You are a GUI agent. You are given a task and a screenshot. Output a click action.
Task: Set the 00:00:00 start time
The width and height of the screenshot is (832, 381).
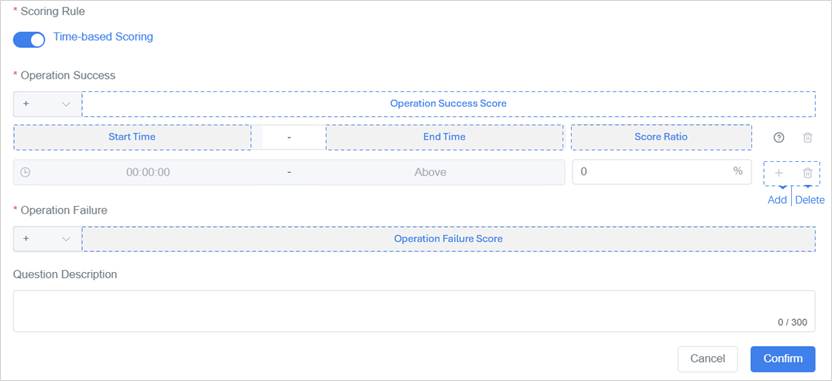(148, 172)
